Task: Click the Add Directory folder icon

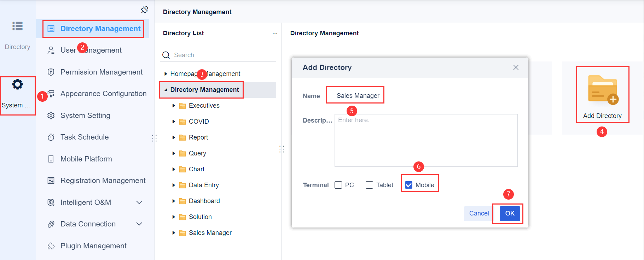Action: click(603, 90)
